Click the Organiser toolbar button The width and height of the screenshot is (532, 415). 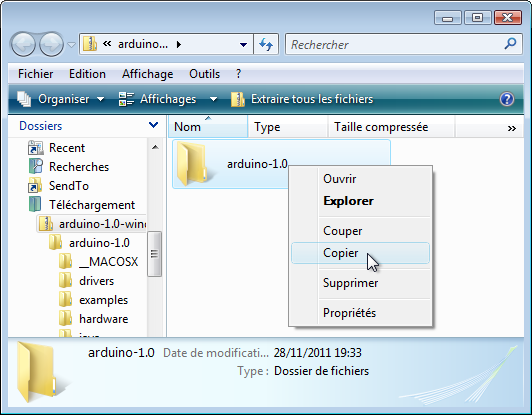(x=61, y=99)
